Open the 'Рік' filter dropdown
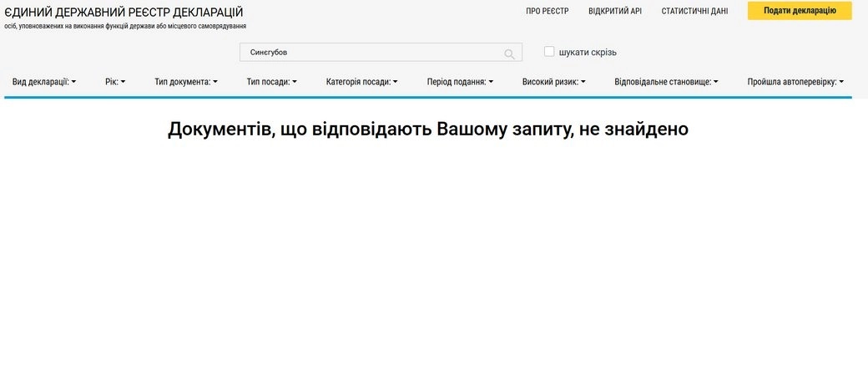 [x=115, y=82]
